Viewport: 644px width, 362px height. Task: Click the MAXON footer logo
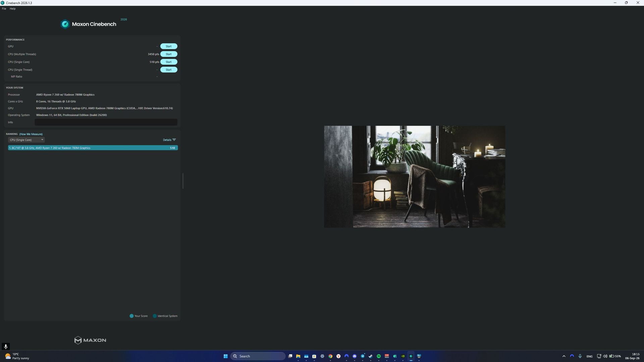click(90, 340)
